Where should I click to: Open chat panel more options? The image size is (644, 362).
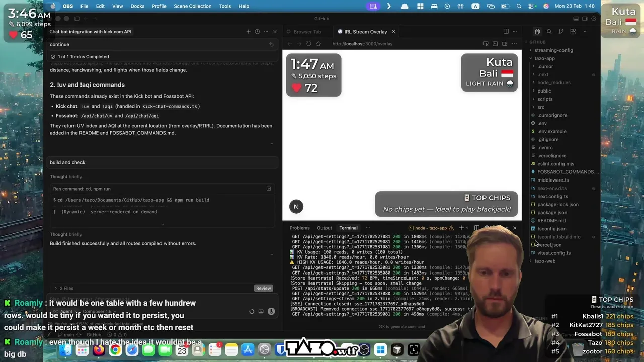click(x=266, y=32)
